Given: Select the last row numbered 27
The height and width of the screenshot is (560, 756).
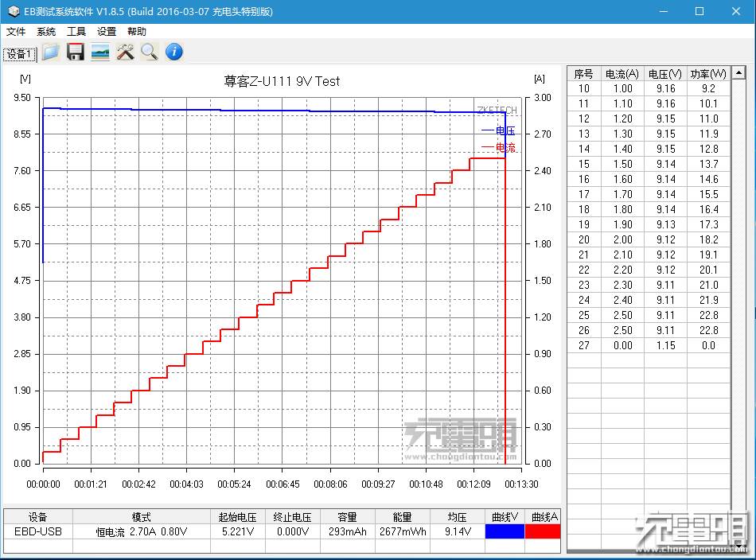Looking at the screenshot, I should pyautogui.click(x=649, y=345).
